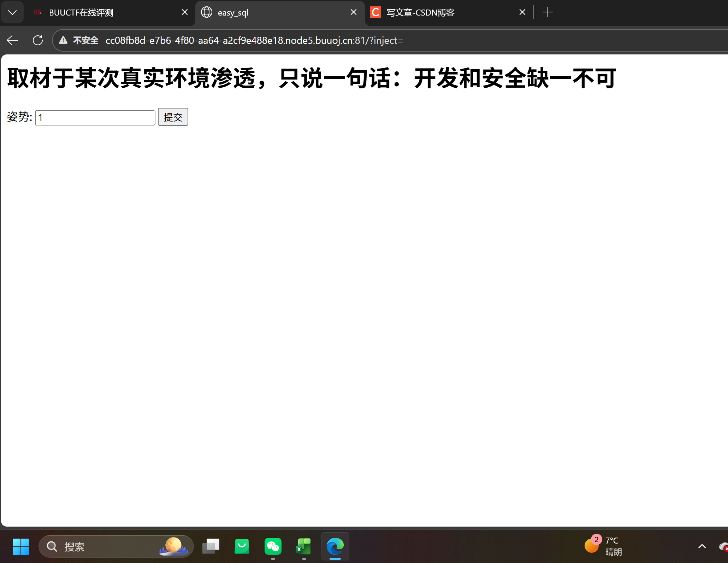
Task: Open the Edge browser from taskbar
Action: coord(335,546)
